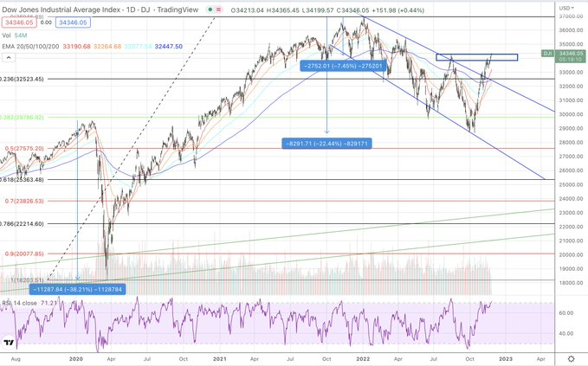Click EMA value 33190.68
Image resolution: width=588 pixels, height=366 pixels.
click(x=76, y=47)
